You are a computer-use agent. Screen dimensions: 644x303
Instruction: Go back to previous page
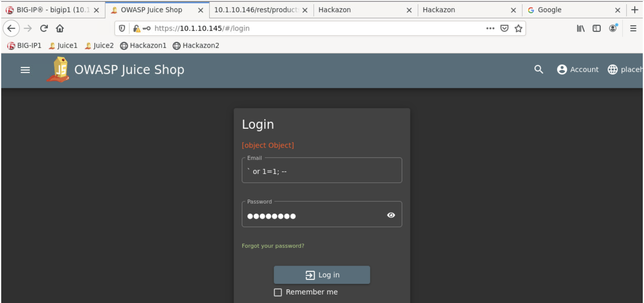11,28
